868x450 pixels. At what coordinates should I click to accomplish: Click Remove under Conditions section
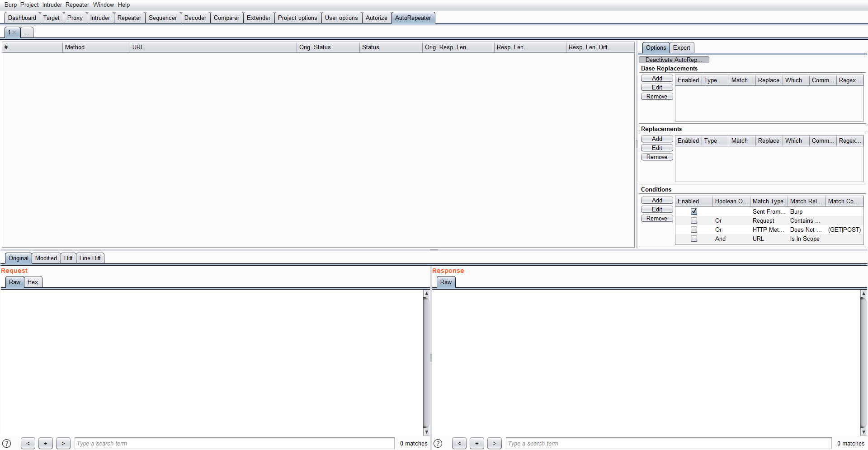pos(657,218)
